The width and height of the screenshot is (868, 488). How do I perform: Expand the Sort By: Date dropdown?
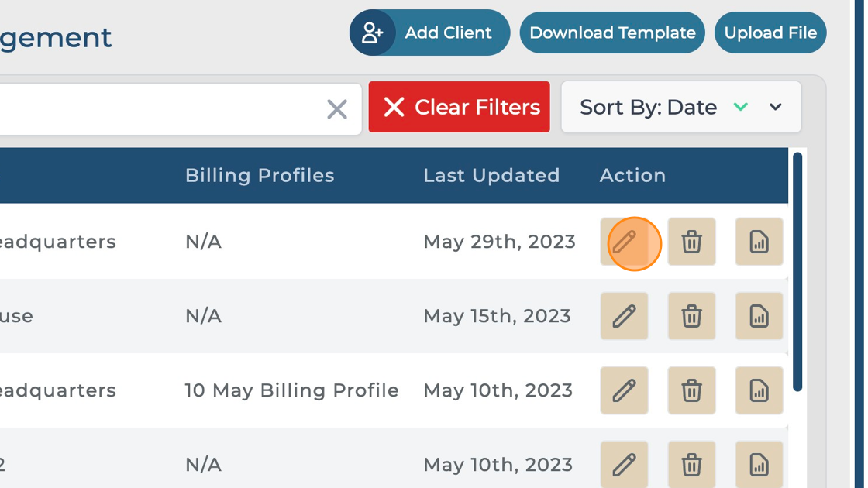[x=776, y=107]
